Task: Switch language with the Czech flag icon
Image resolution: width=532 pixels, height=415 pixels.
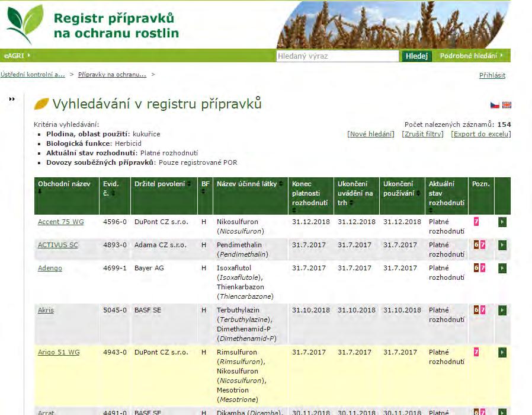Action: click(495, 106)
